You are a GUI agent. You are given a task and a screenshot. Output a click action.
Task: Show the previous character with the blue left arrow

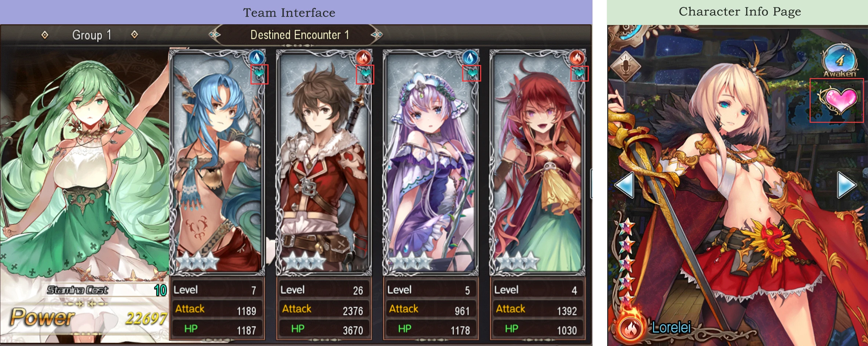pyautogui.click(x=624, y=184)
